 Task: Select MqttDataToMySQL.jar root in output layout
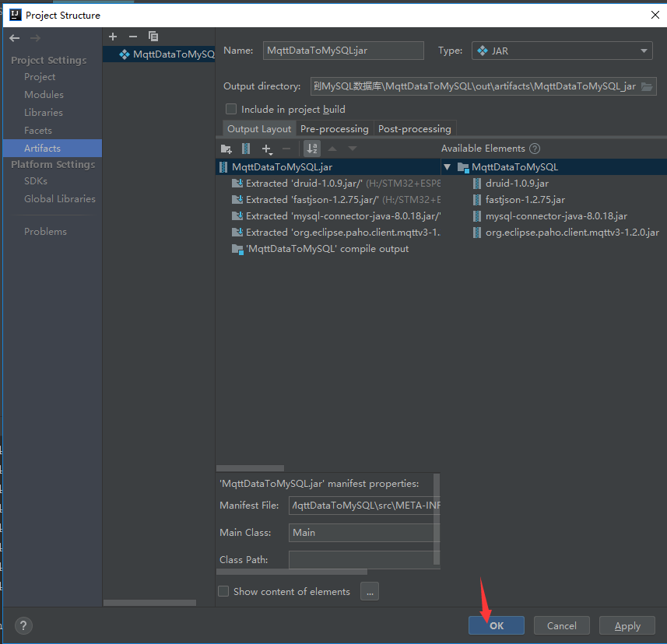(328, 167)
